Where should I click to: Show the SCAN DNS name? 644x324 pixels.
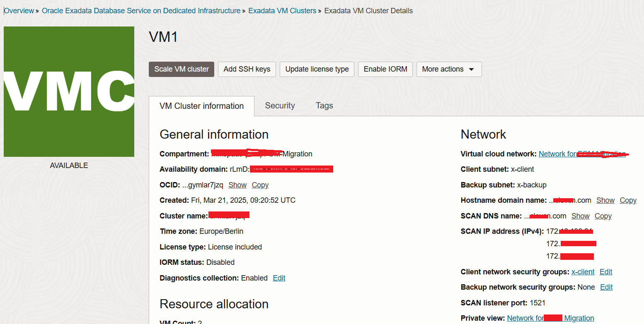[x=581, y=216]
